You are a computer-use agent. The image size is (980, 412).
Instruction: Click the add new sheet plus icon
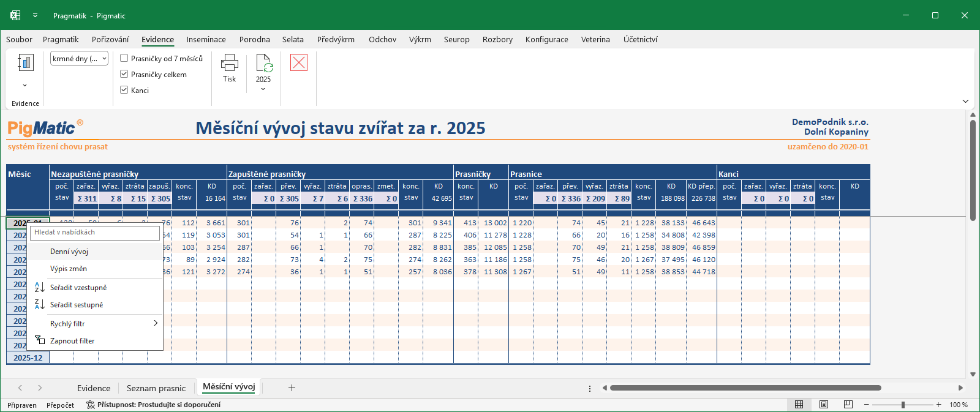pyautogui.click(x=292, y=388)
